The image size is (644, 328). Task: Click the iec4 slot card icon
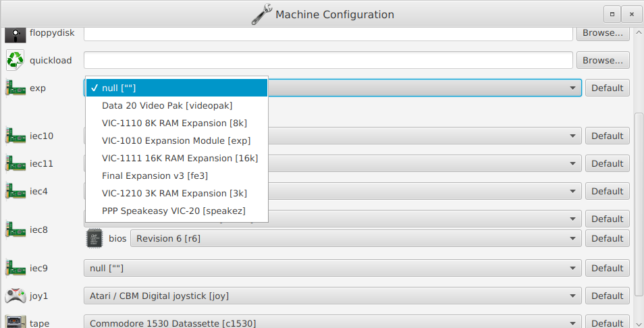click(15, 191)
